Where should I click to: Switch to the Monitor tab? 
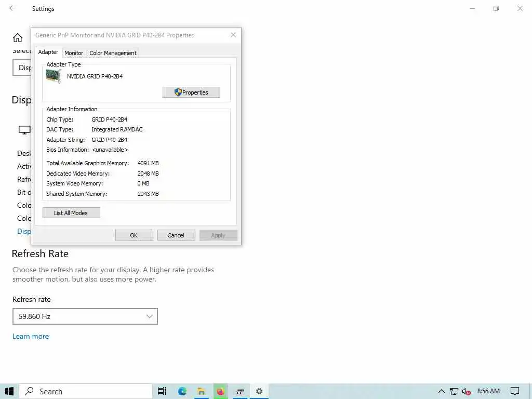pyautogui.click(x=74, y=53)
